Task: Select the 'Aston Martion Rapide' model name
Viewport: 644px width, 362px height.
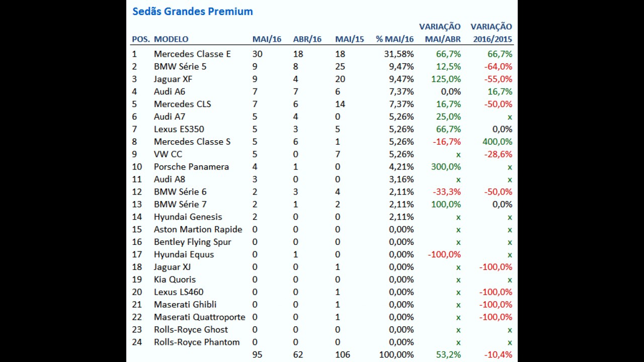Action: [x=198, y=230]
